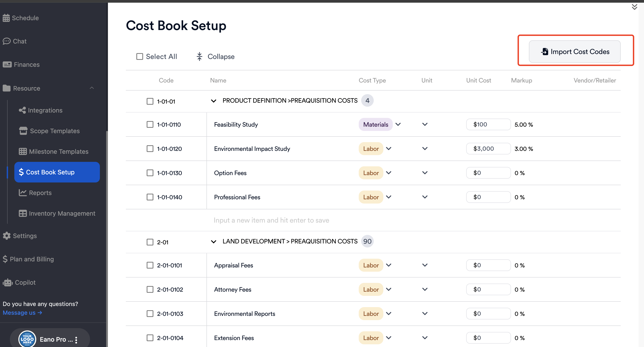Open Unit dropdown for Appraisal Fees
This screenshot has height=347, width=644.
(425, 265)
